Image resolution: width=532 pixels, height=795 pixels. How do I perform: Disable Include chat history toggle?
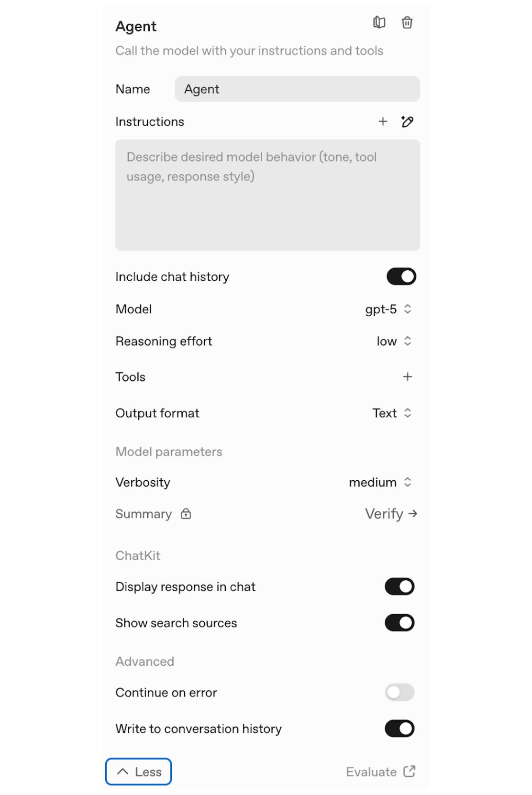[x=401, y=276]
